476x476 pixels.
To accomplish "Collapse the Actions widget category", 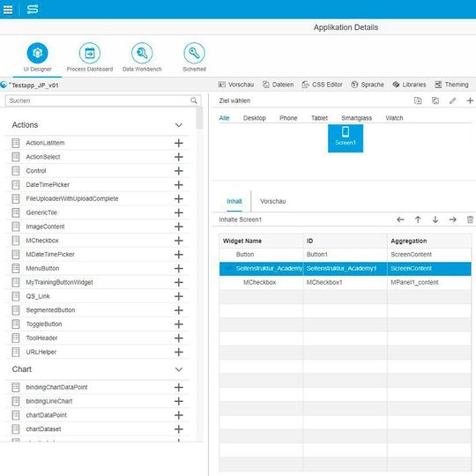I will point(178,125).
